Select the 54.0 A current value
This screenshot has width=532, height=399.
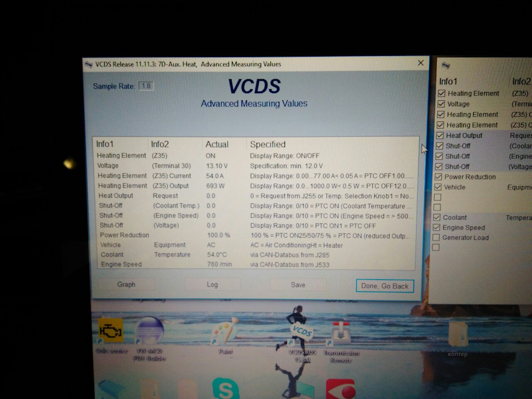pyautogui.click(x=215, y=176)
